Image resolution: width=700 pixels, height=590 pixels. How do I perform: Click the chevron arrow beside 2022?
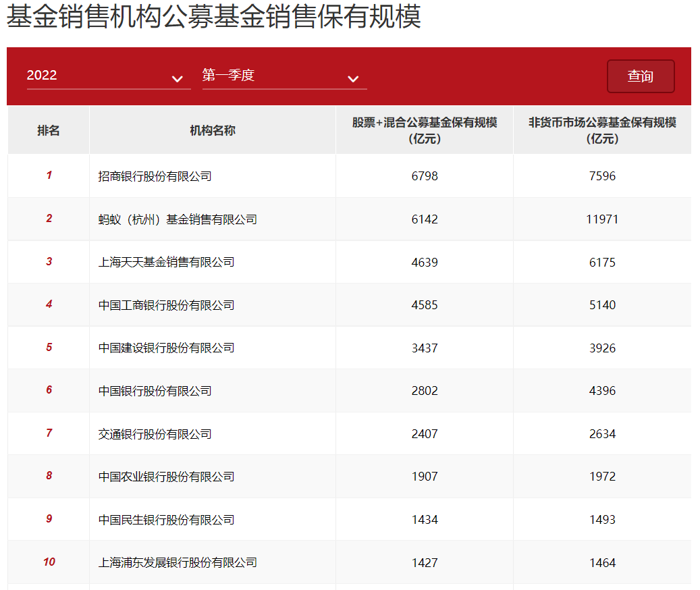[x=178, y=79]
